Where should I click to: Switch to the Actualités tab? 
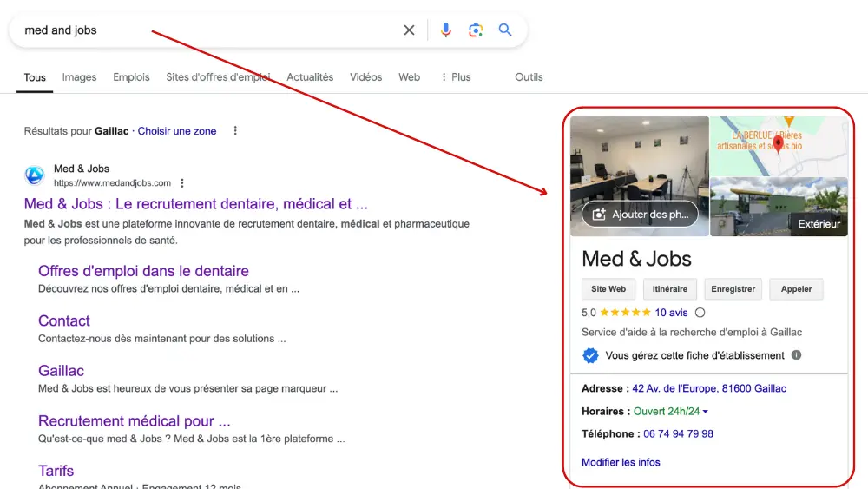310,77
